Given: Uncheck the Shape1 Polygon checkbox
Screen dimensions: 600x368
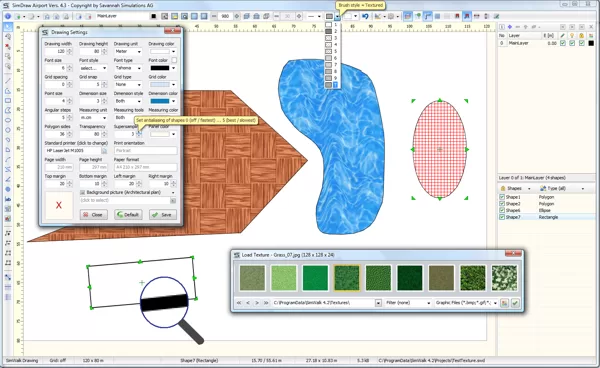Looking at the screenshot, I should coord(502,197).
